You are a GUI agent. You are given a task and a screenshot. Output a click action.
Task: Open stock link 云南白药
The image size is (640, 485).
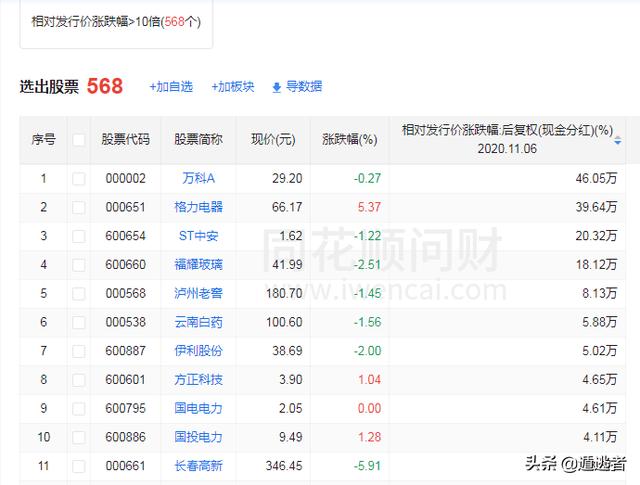click(198, 322)
